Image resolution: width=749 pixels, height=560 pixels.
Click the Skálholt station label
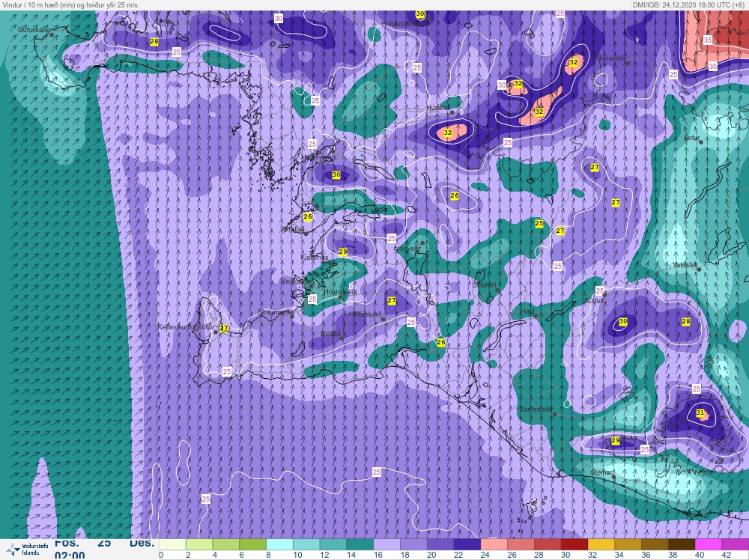click(485, 285)
